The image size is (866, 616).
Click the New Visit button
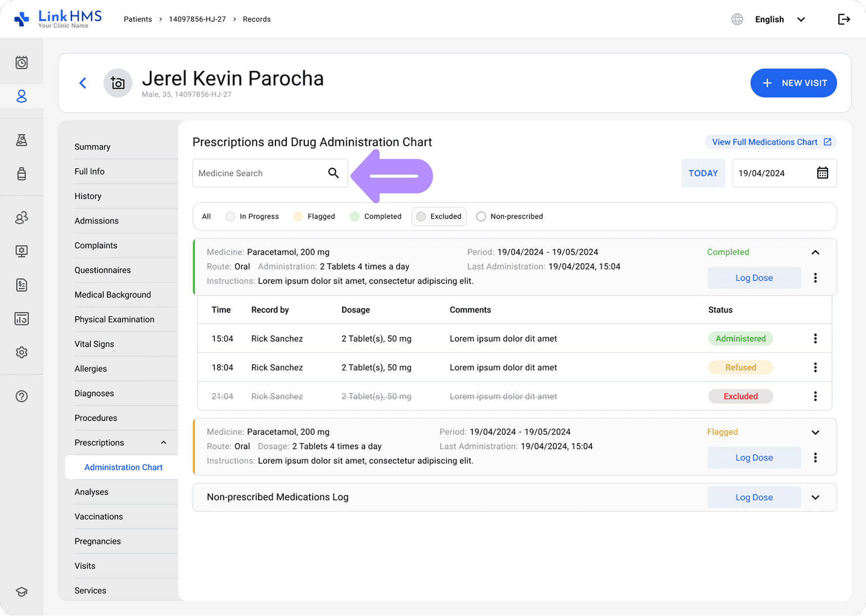pyautogui.click(x=793, y=83)
